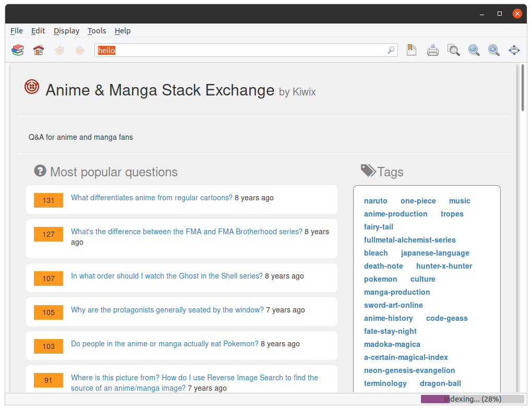
Task: Select the fullmetal-alchemist-series tag
Action: point(410,240)
